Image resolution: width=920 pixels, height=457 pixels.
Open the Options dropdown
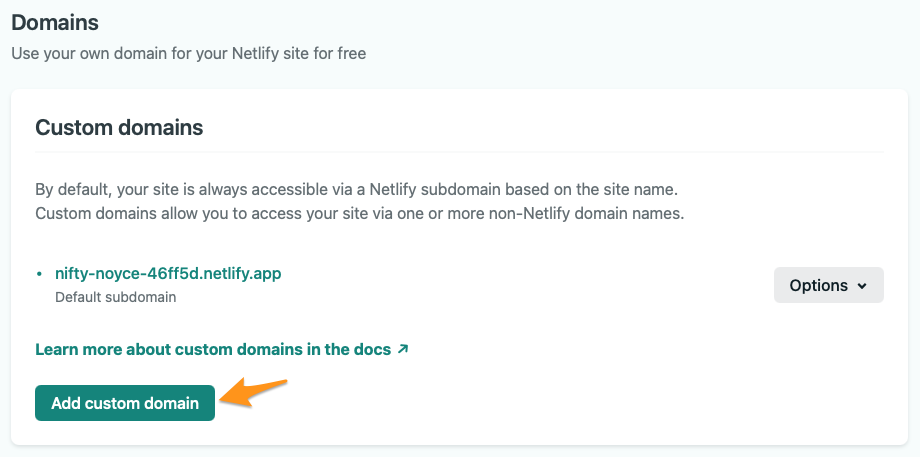(x=828, y=285)
